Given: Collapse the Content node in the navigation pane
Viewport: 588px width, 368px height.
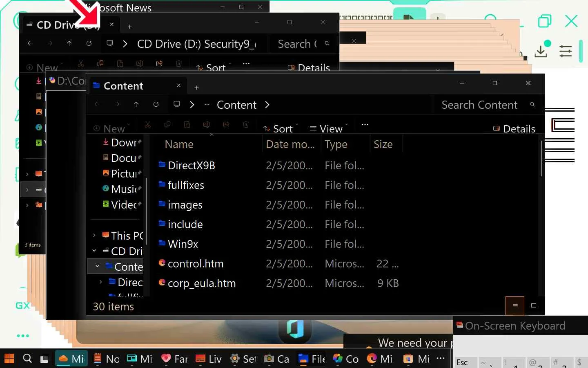Looking at the screenshot, I should (x=97, y=266).
